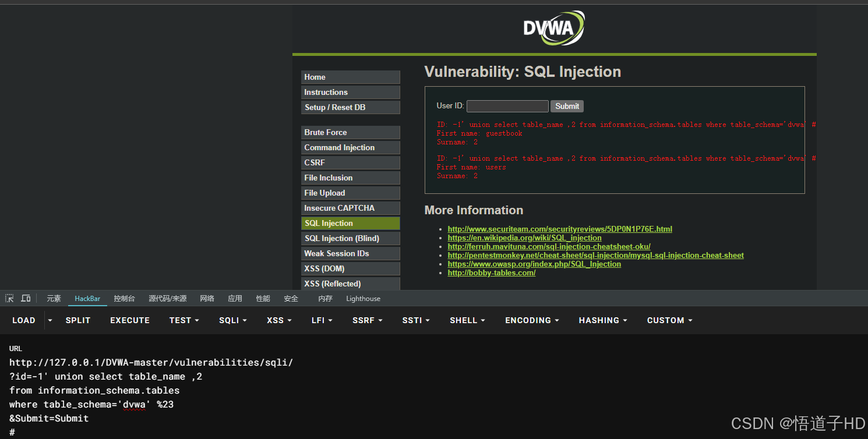Switch to the 控制台 tab
Image resolution: width=868 pixels, height=439 pixels.
(x=124, y=299)
